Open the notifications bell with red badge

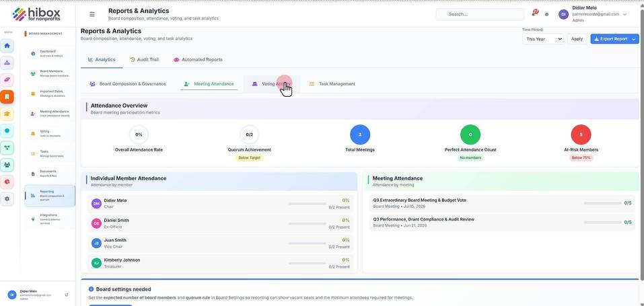(534, 13)
